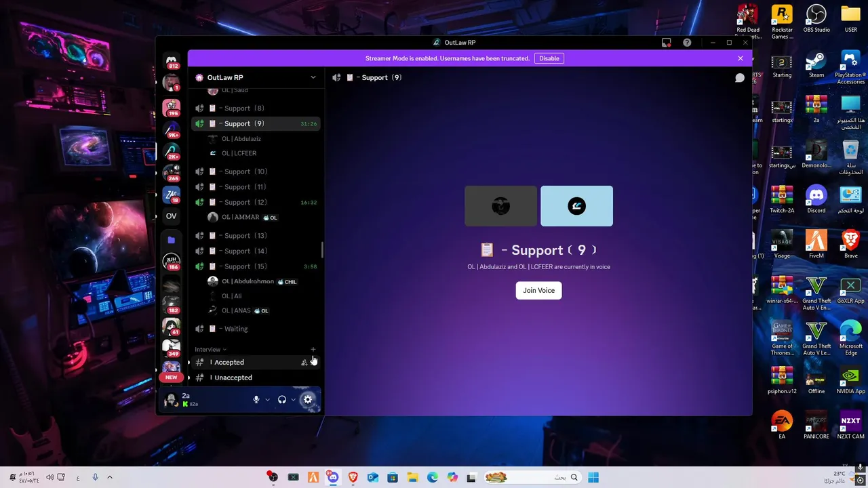Open EA desktop shortcut
The width and height of the screenshot is (868, 488).
[782, 425]
